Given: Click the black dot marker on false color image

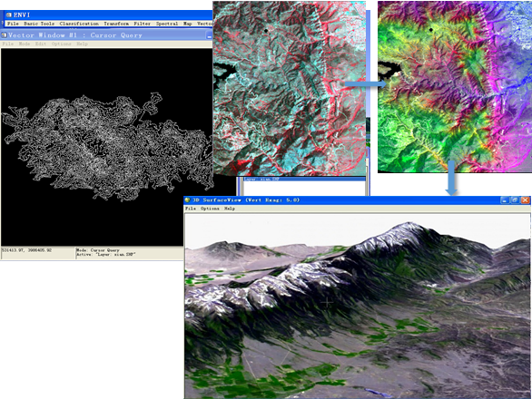Looking at the screenshot, I should pyautogui.click(x=266, y=31).
